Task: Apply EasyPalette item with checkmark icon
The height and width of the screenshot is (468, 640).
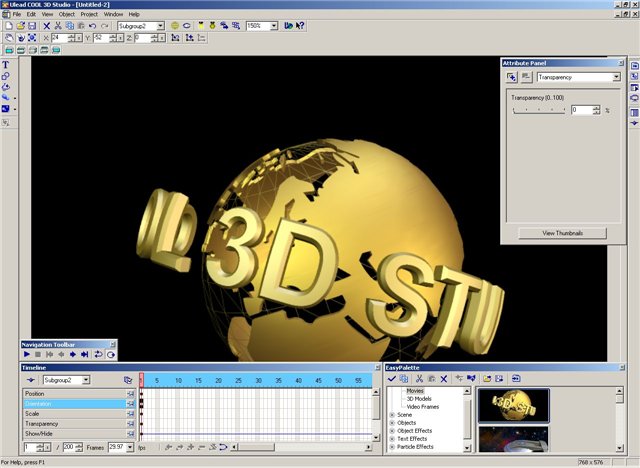Action: (391, 379)
